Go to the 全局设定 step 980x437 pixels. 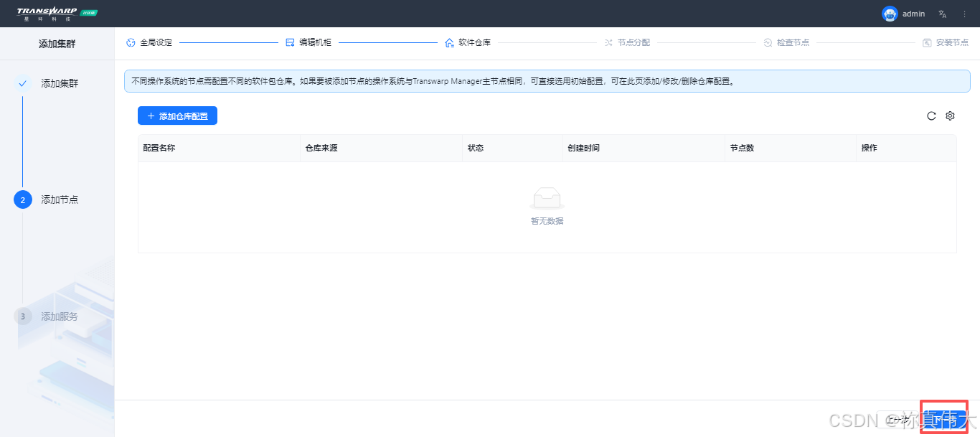(x=156, y=42)
